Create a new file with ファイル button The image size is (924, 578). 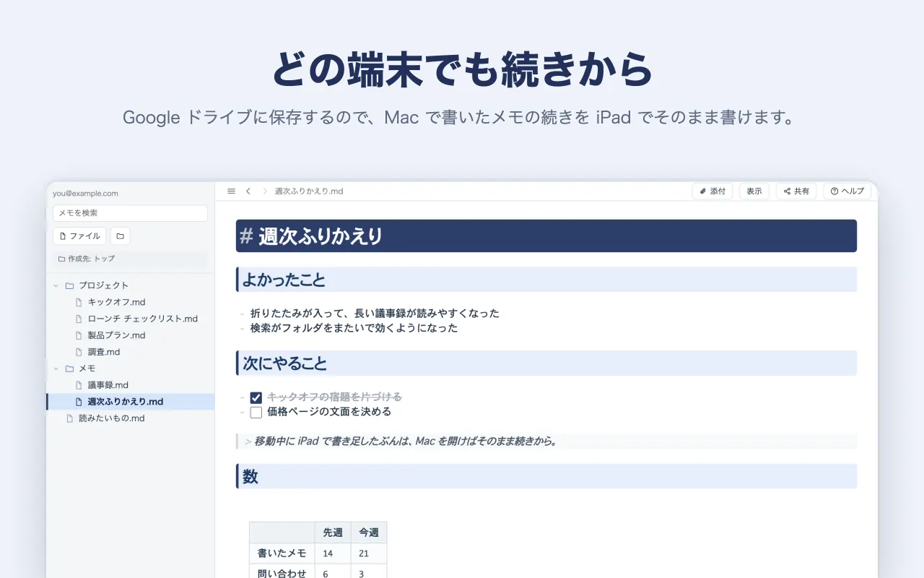pos(79,236)
